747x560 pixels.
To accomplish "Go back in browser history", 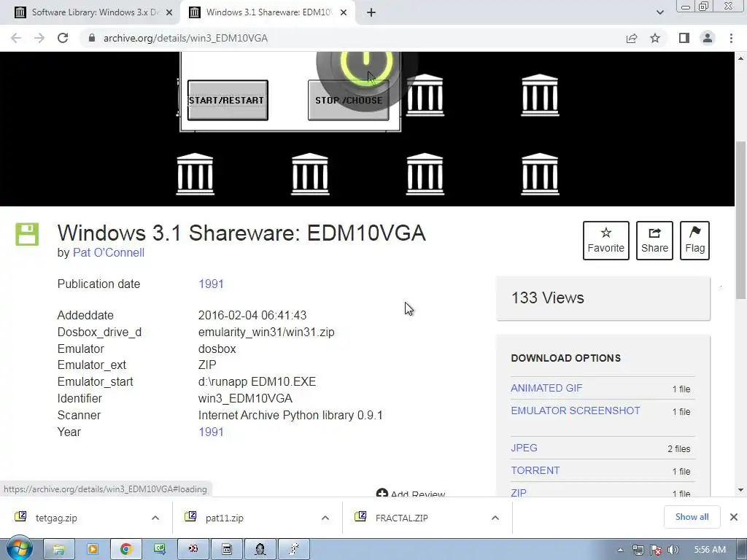I will tap(16, 38).
